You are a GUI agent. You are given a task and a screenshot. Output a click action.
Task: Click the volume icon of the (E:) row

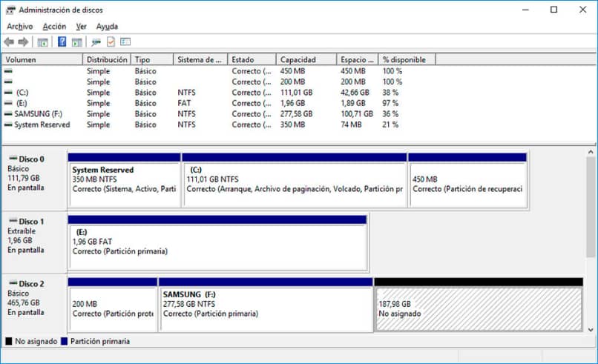(8, 103)
